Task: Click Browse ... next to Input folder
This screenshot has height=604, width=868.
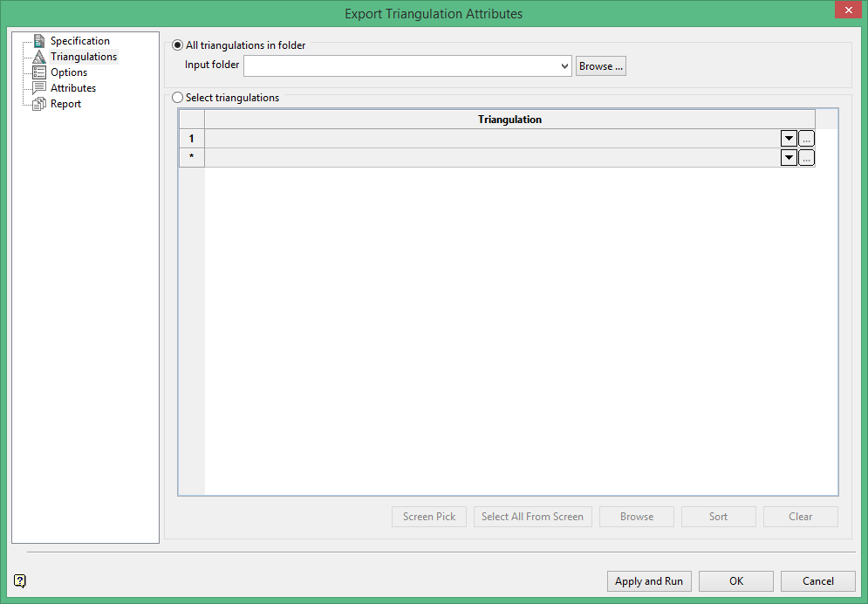Action: (x=601, y=65)
